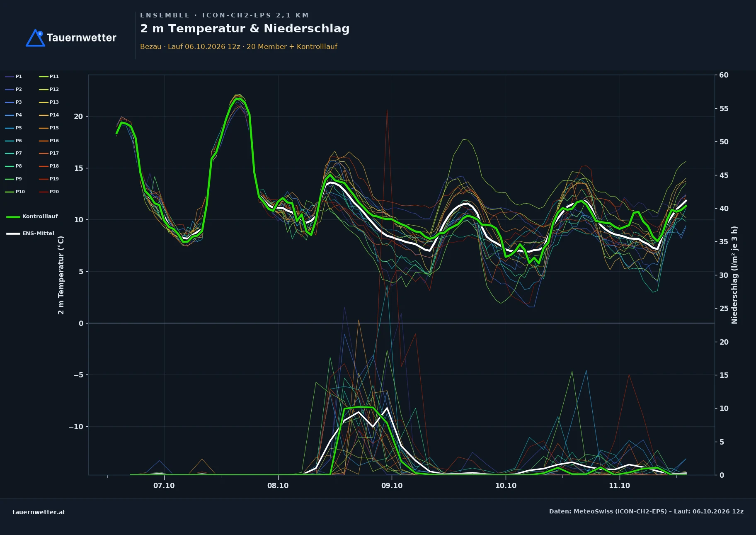The image size is (756, 535).
Task: Click the MeteoSwiss data source footer
Action: click(x=646, y=511)
